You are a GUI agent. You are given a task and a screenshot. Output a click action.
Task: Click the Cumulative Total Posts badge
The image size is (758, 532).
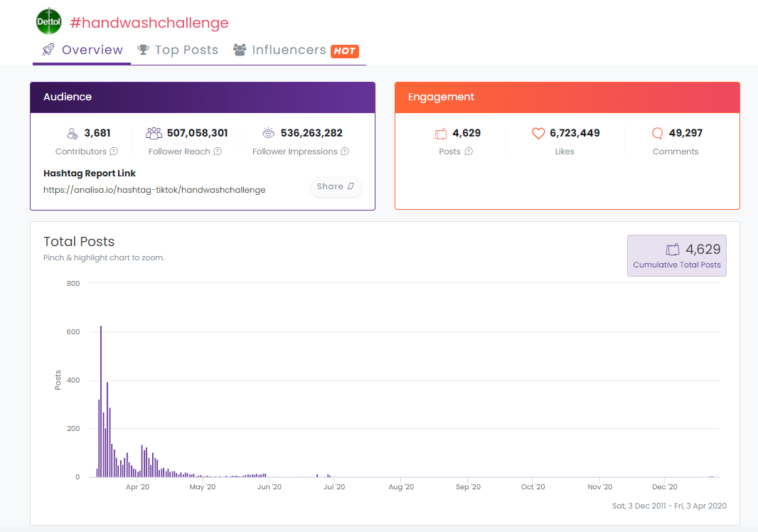676,255
